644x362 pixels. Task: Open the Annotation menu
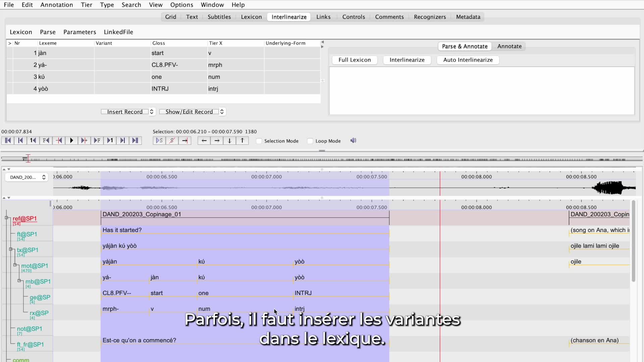pos(56,5)
